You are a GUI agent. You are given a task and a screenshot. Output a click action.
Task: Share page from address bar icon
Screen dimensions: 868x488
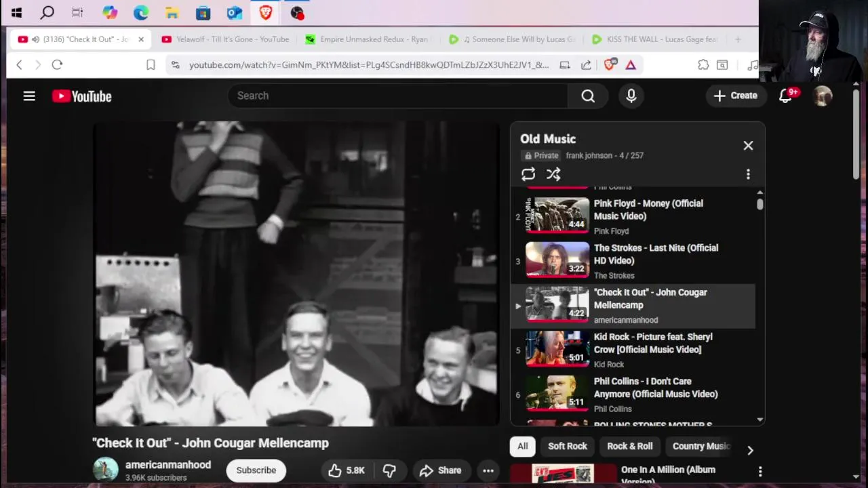pos(586,65)
